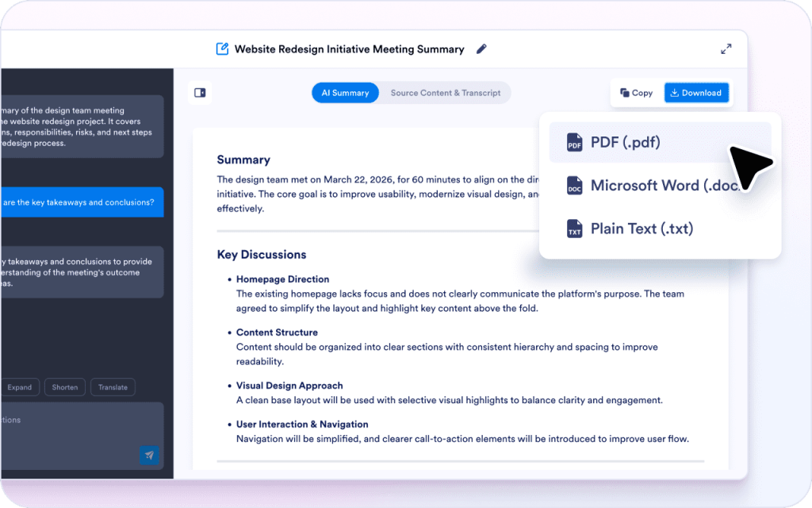Screen dimensions: 812x508
Task: Open the Source Content & Transcript tab
Action: coord(445,92)
